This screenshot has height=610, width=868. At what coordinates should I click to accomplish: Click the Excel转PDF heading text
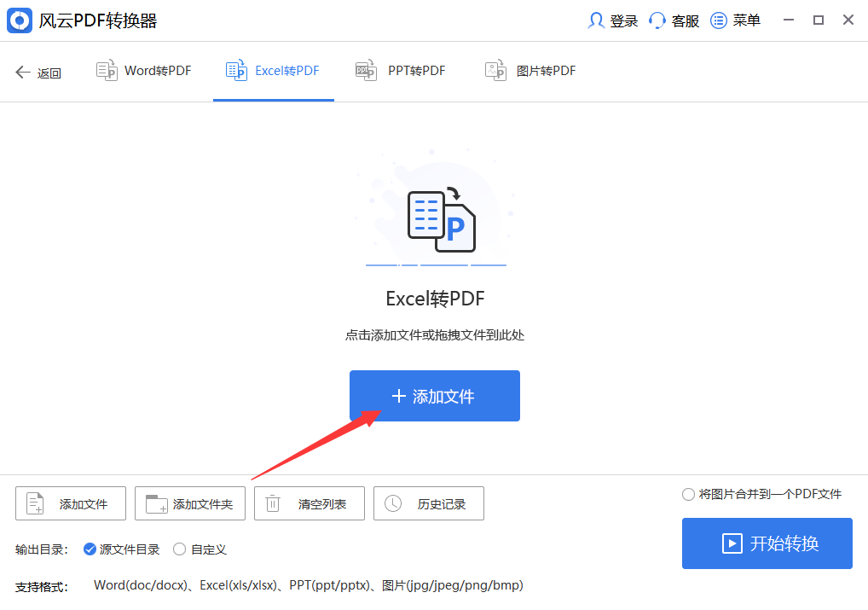click(x=435, y=299)
